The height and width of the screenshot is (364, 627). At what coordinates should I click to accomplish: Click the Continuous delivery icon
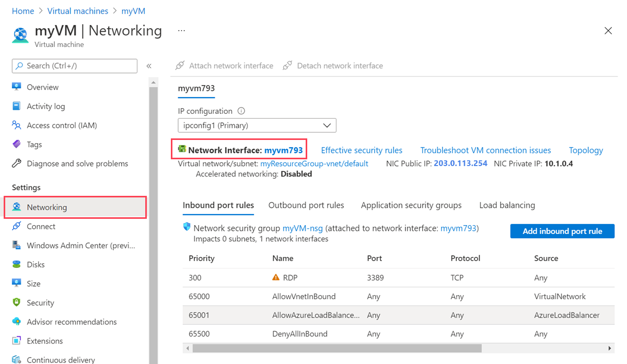click(17, 360)
